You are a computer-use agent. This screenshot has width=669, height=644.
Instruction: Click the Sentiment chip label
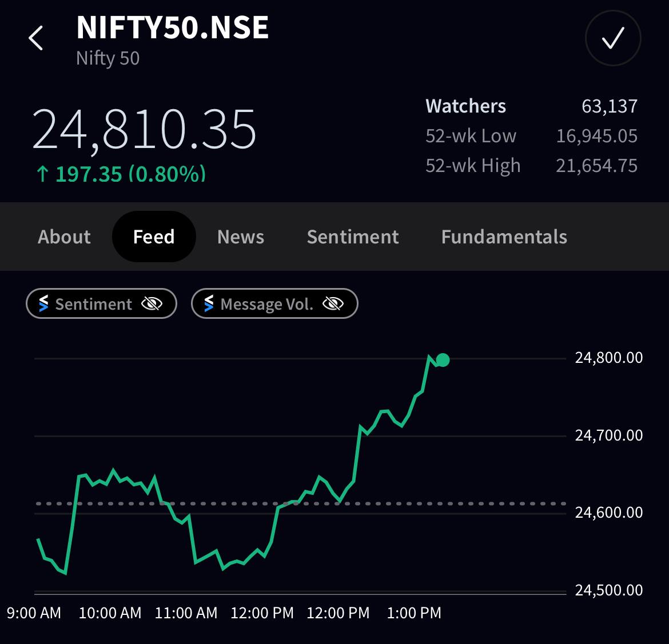coord(93,304)
